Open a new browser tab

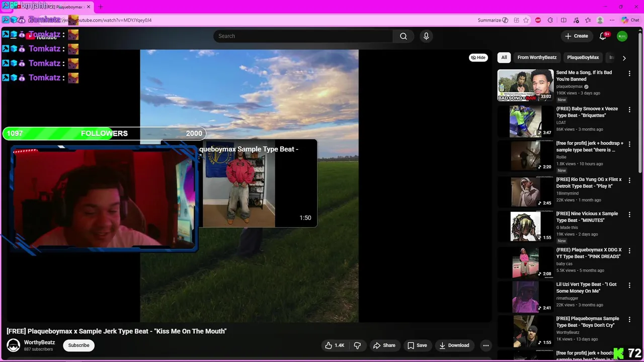pos(100,7)
